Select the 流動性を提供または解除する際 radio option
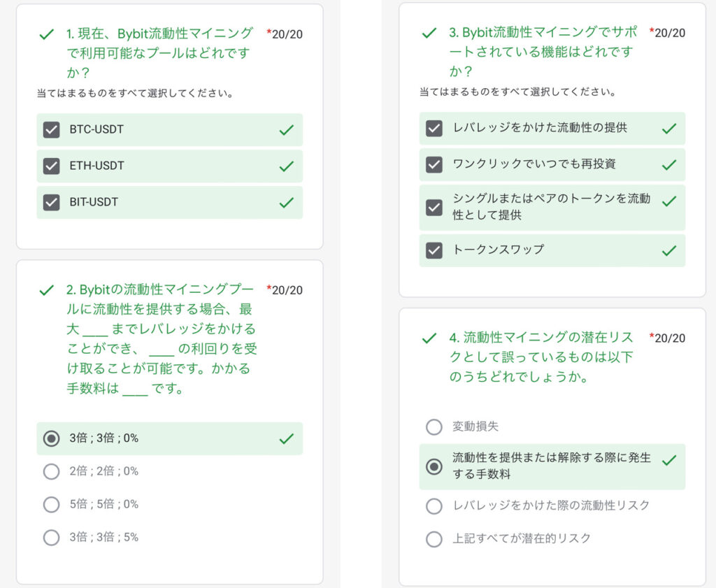Image resolution: width=716 pixels, height=588 pixels. click(434, 466)
